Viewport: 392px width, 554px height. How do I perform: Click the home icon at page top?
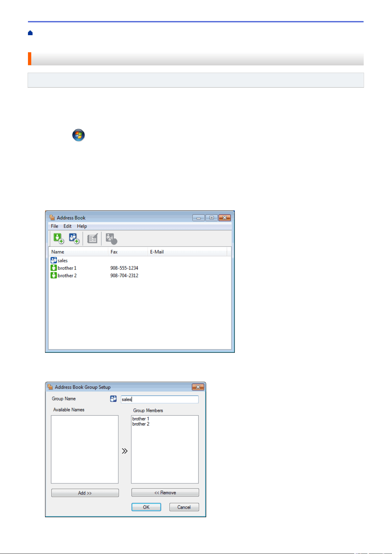coord(30,33)
